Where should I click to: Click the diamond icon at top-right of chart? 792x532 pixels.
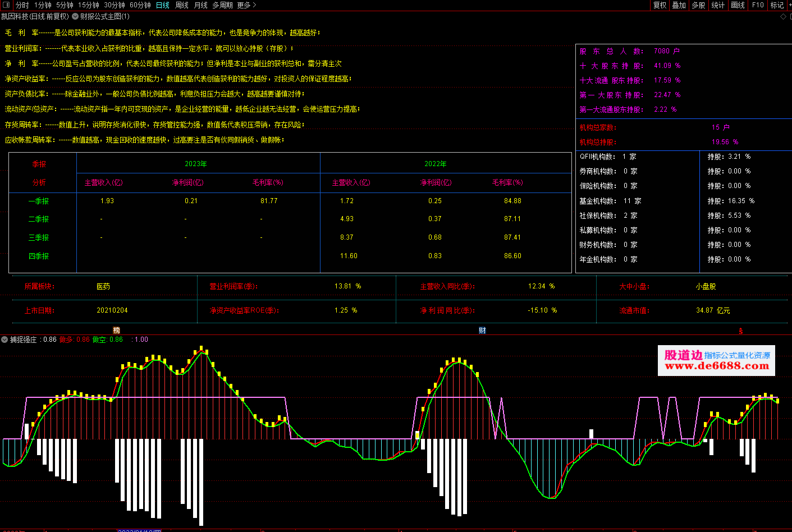click(783, 17)
